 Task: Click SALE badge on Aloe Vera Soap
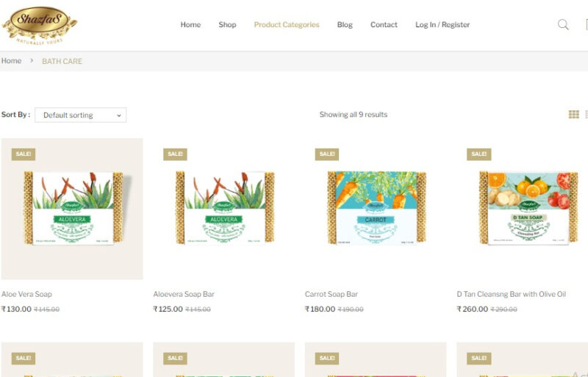tap(24, 154)
